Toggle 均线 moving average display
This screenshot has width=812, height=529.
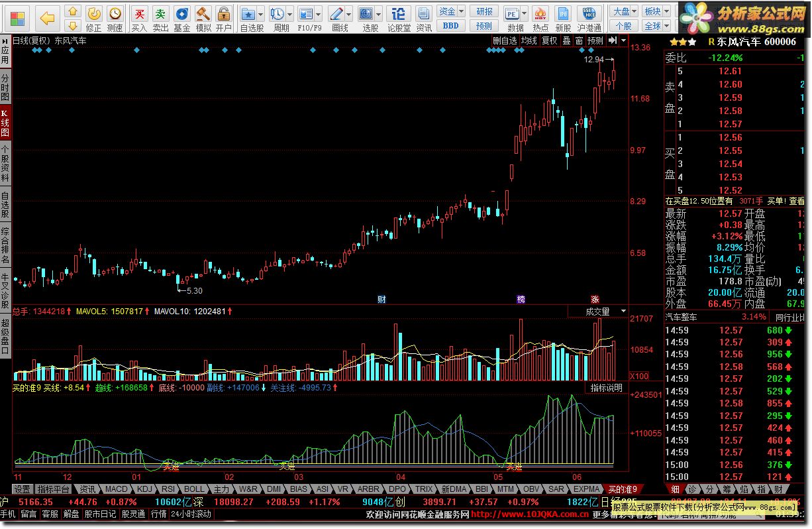pos(529,40)
